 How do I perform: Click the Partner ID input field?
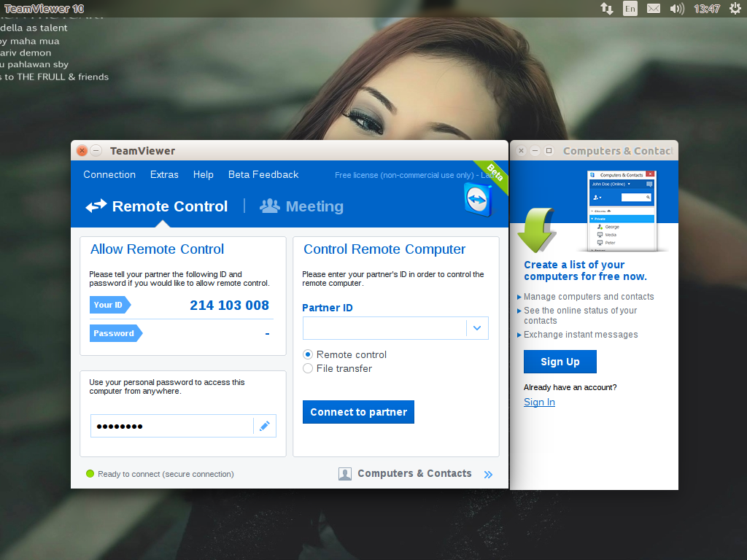coord(384,328)
